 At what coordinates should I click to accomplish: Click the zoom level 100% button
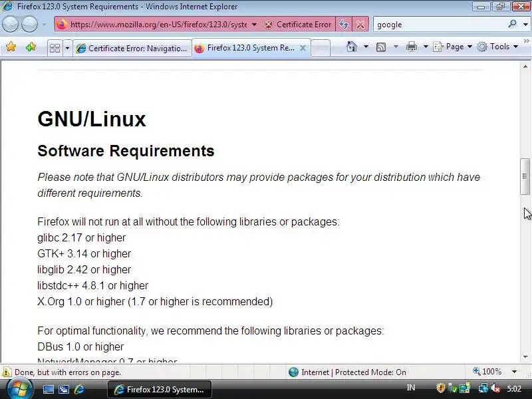click(487, 372)
